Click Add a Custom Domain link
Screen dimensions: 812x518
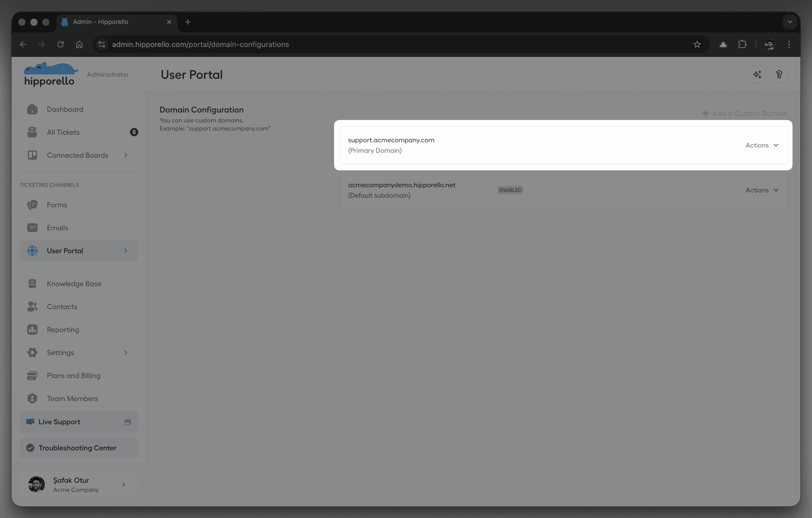click(745, 113)
